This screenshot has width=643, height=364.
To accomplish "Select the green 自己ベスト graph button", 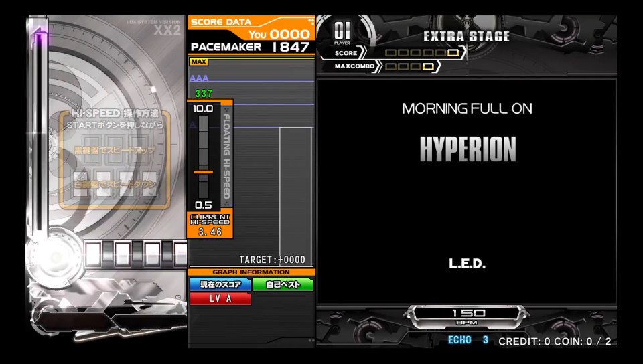I will [x=283, y=284].
